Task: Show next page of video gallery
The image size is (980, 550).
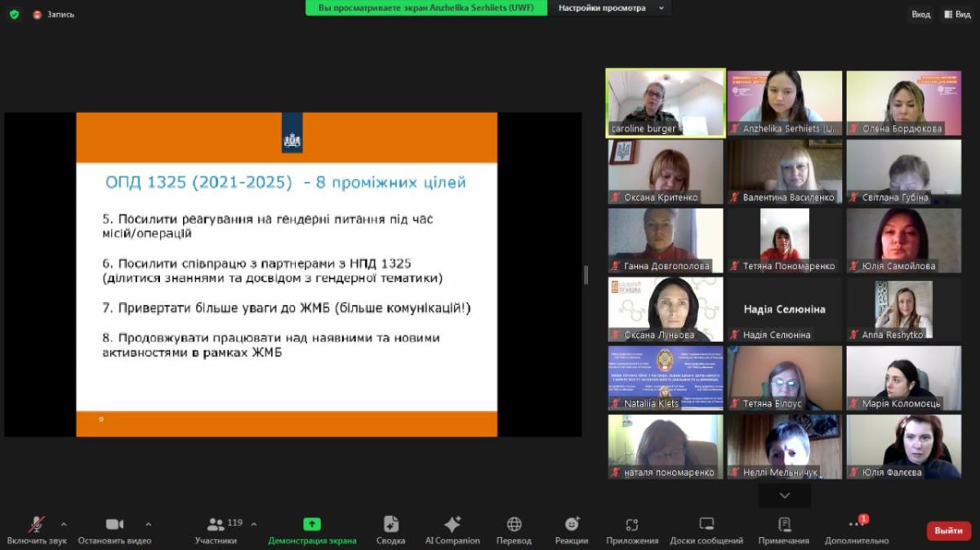Action: click(x=785, y=495)
